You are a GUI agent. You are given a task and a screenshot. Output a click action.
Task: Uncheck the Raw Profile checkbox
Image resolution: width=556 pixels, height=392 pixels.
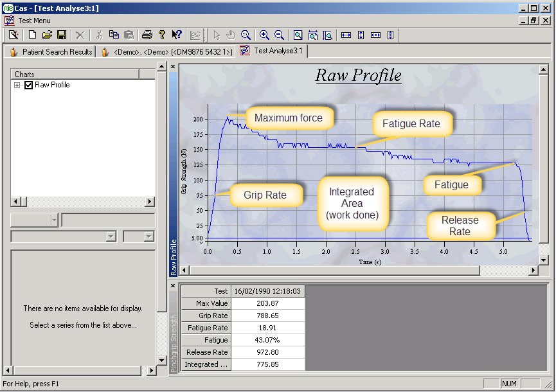coord(29,85)
